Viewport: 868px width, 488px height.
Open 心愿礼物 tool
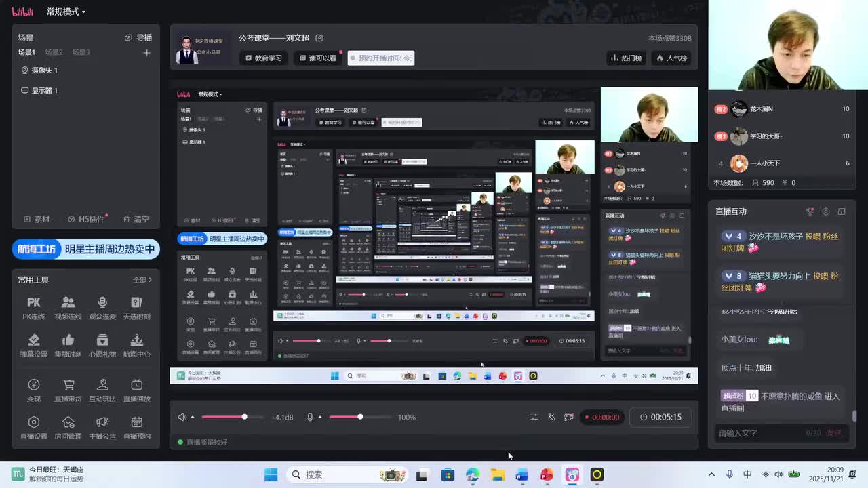click(x=102, y=346)
